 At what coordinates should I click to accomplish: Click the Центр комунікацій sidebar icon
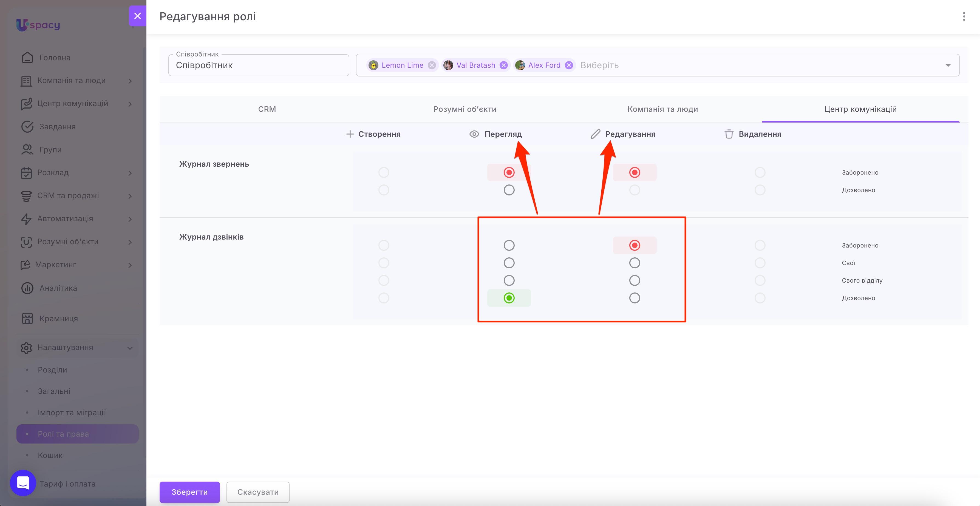(26, 104)
